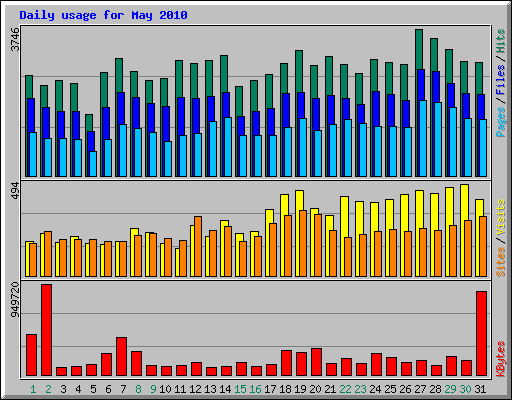
Task: Click the chart title 'Daily usage for May 2010'
Action: pyautogui.click(x=103, y=15)
